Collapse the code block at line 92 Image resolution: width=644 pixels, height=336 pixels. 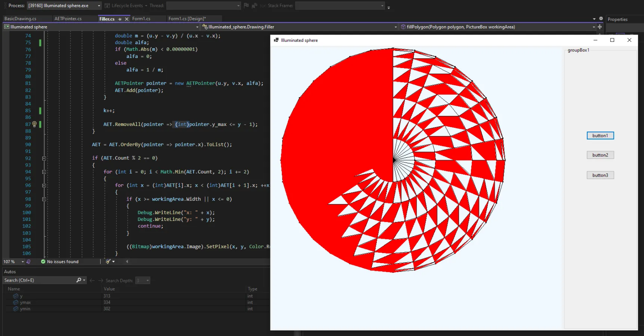pyautogui.click(x=44, y=158)
